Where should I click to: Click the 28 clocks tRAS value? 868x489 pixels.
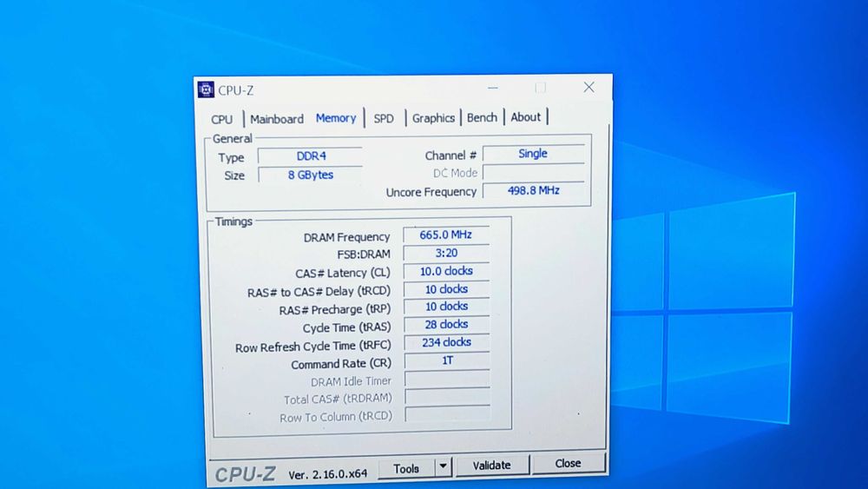pyautogui.click(x=446, y=324)
